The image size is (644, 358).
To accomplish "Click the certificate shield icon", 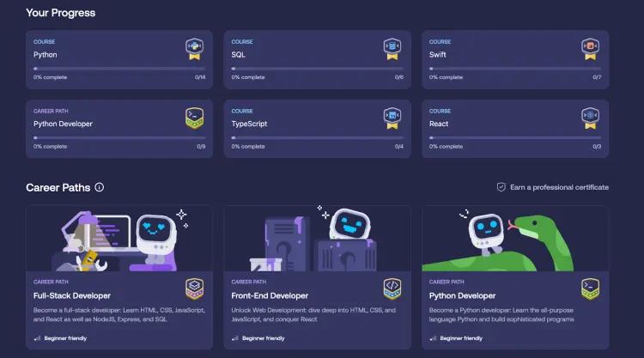I will click(501, 187).
